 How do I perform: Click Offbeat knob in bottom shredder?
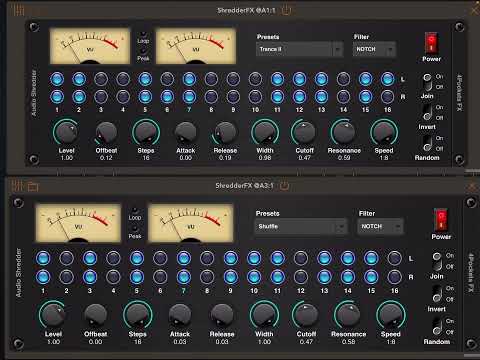[96, 315]
